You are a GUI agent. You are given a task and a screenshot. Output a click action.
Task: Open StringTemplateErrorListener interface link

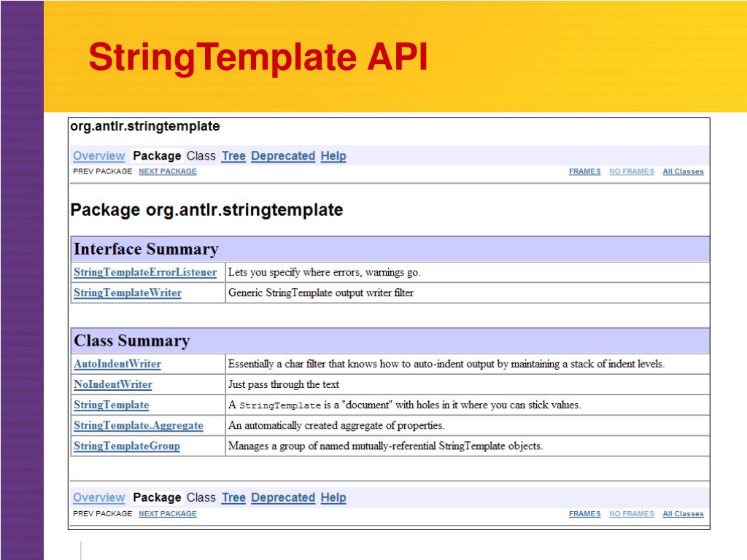coord(145,273)
